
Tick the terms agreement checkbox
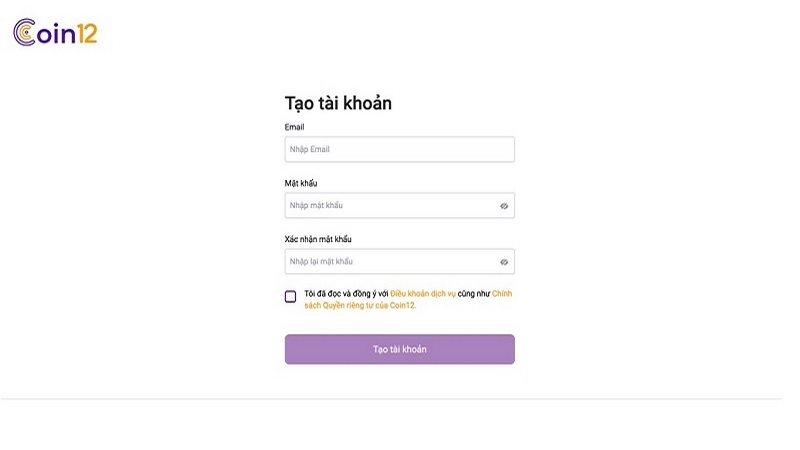[291, 296]
